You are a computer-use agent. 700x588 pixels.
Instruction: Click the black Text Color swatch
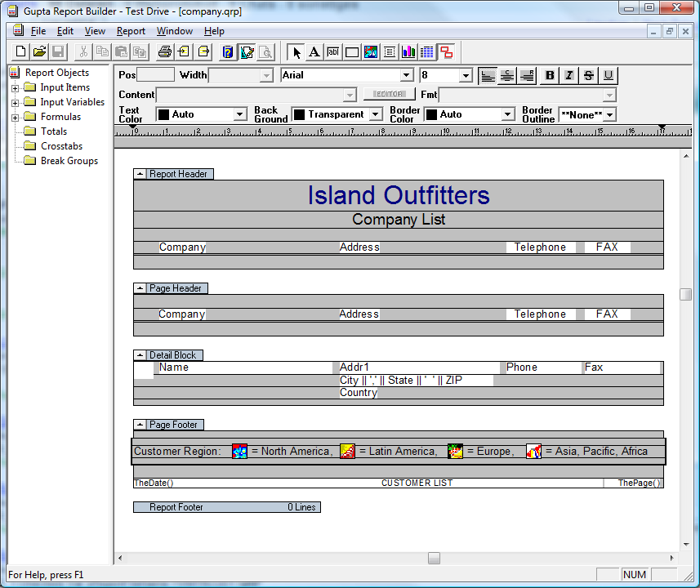point(164,115)
